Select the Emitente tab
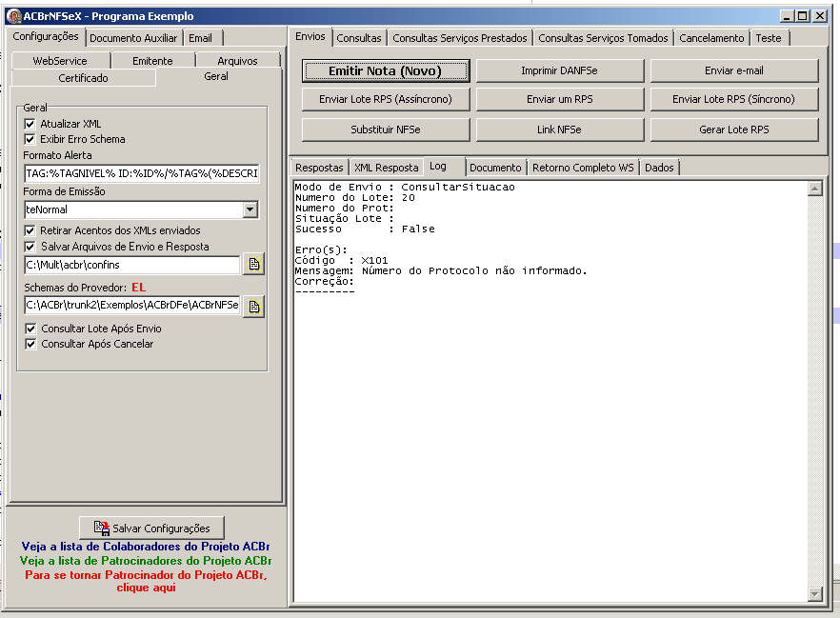The image size is (840, 618). click(x=152, y=61)
